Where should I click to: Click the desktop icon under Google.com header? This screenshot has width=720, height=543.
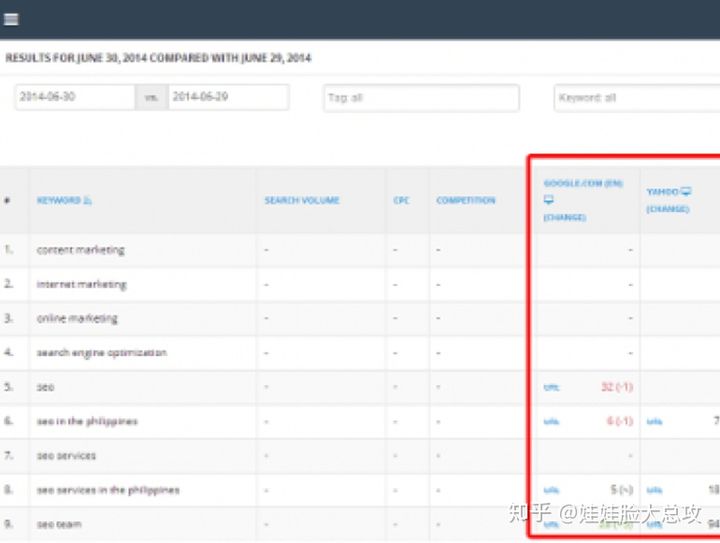pyautogui.click(x=549, y=200)
